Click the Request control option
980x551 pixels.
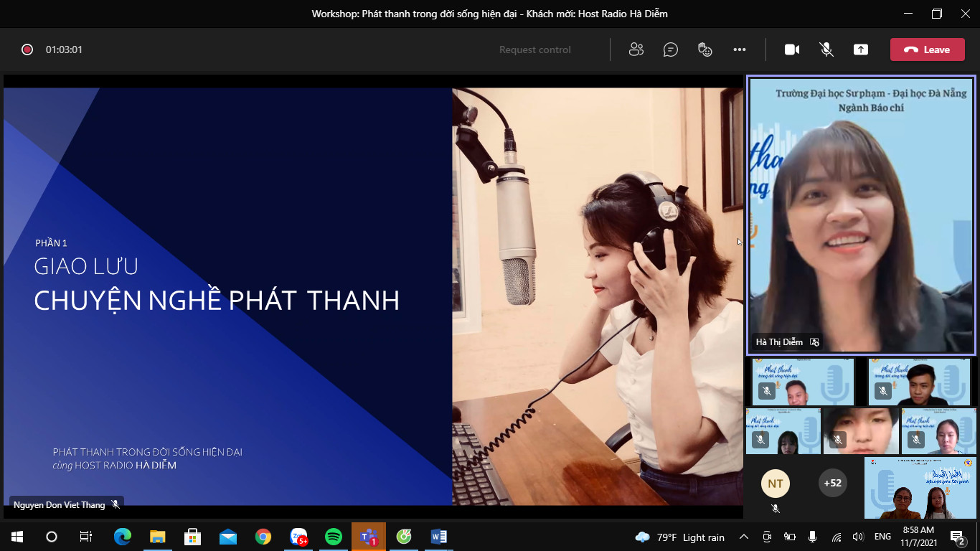[535, 50]
